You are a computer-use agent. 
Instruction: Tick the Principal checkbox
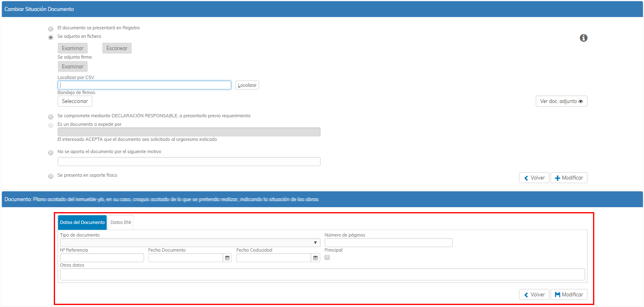(x=327, y=257)
